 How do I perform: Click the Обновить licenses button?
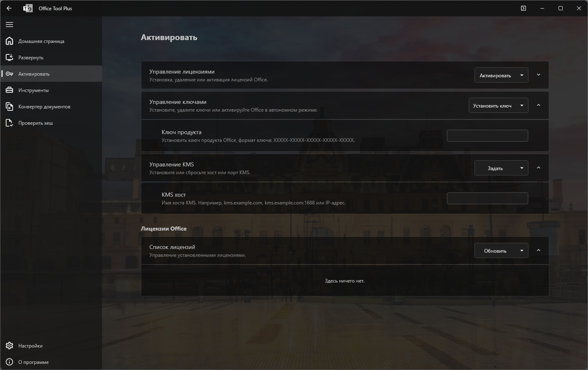point(495,251)
